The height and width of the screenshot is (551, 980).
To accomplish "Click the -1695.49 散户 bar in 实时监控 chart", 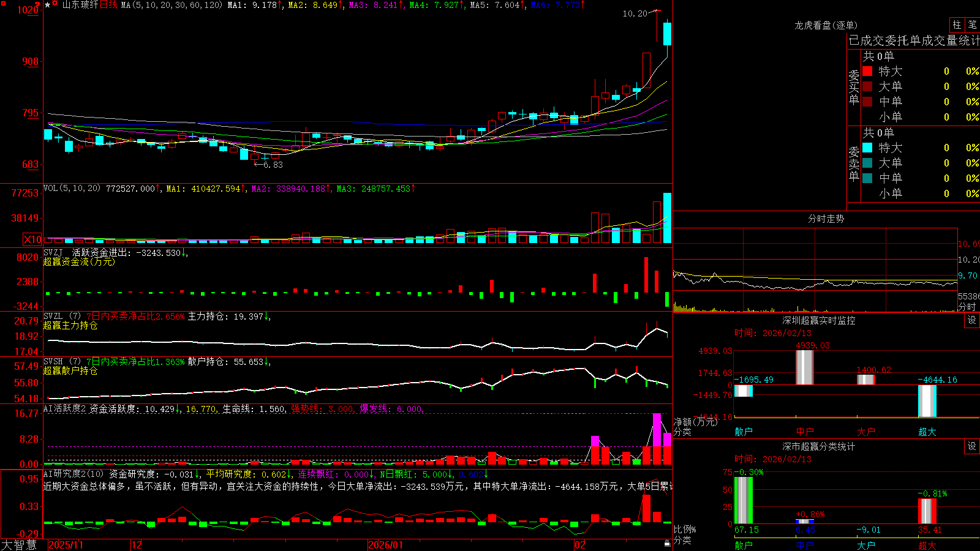I will point(744,391).
